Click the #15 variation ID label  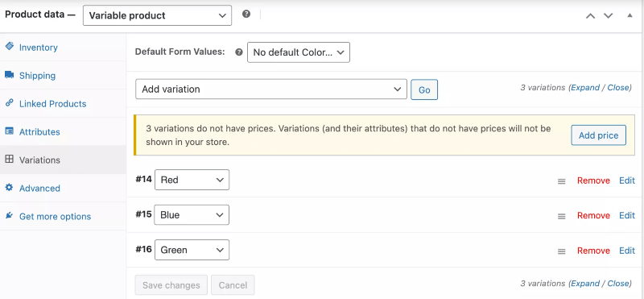coord(144,214)
